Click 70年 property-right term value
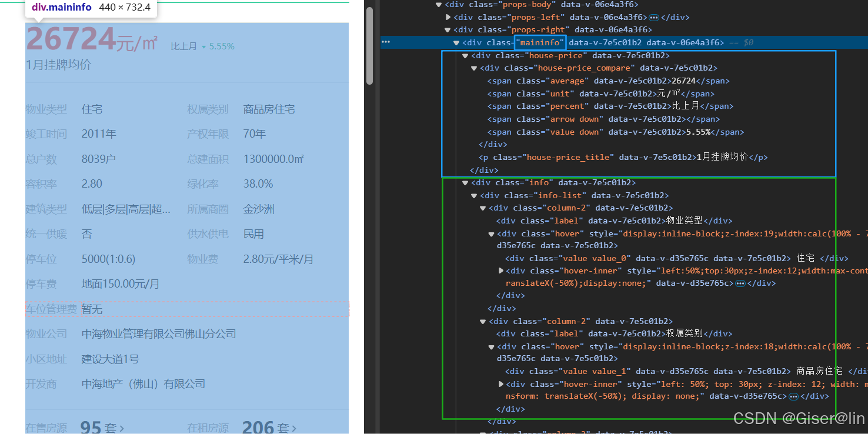 [x=255, y=134]
